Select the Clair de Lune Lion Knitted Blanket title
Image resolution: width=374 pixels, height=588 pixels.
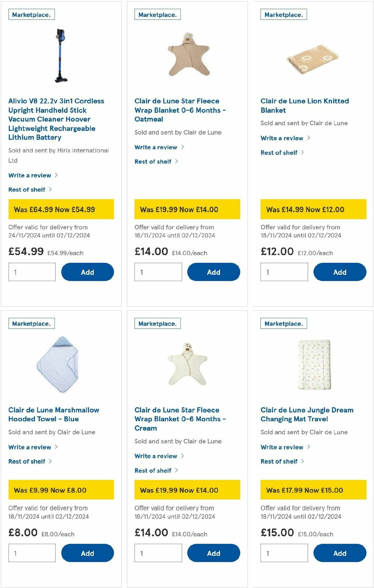pos(304,106)
